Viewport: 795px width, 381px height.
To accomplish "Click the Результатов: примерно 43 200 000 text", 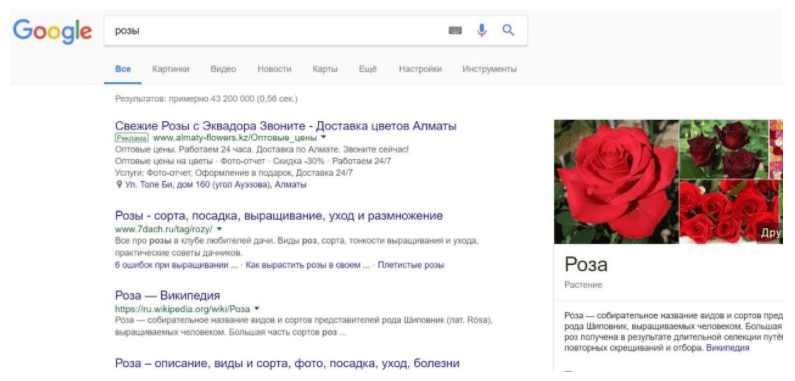I will click(206, 99).
